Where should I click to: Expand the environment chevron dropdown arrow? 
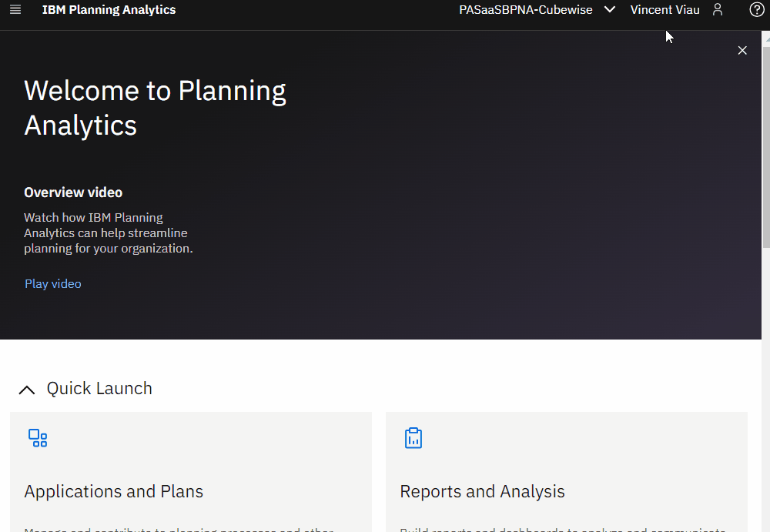pos(609,10)
